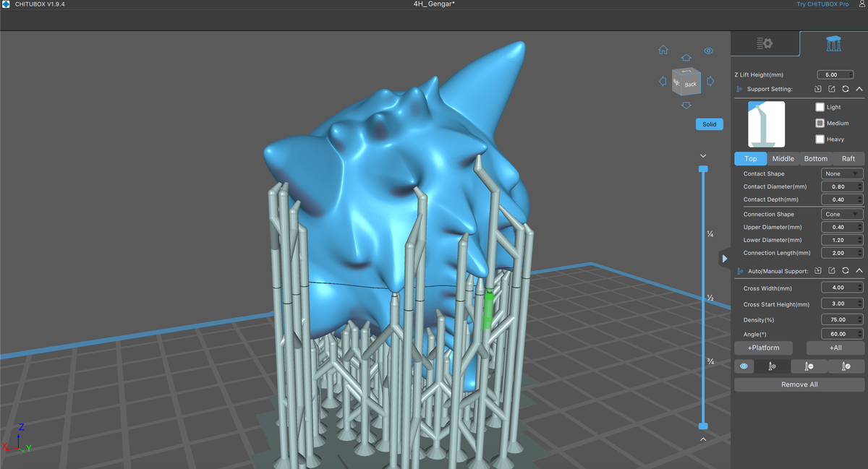Open the user account icon
The width and height of the screenshot is (868, 469).
click(861, 4)
